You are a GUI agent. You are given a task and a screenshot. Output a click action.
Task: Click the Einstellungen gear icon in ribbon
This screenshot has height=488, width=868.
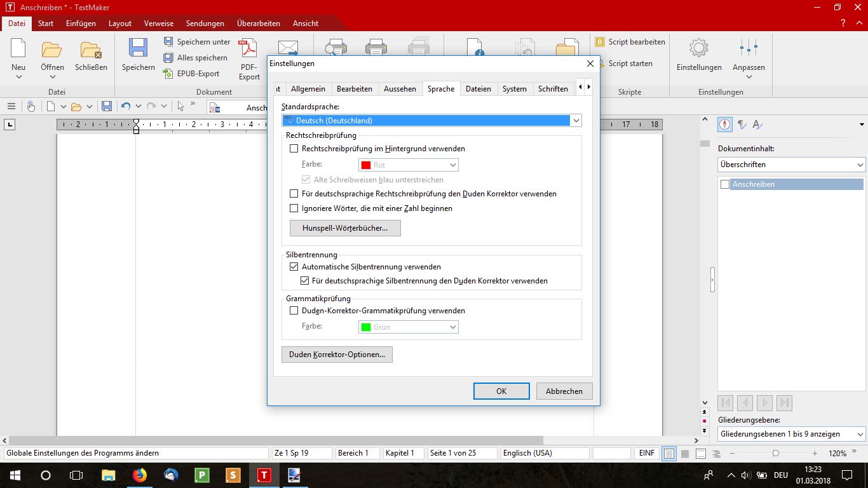click(698, 50)
